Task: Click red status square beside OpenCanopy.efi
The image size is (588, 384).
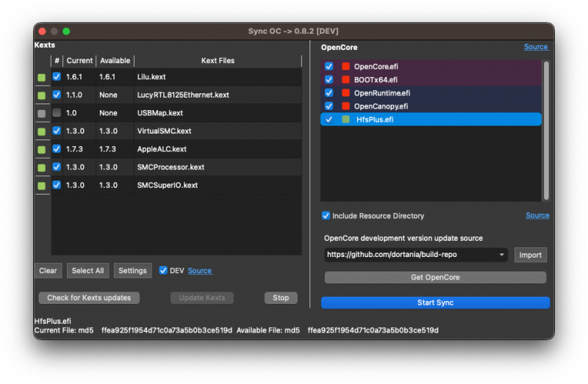Action: click(x=345, y=106)
